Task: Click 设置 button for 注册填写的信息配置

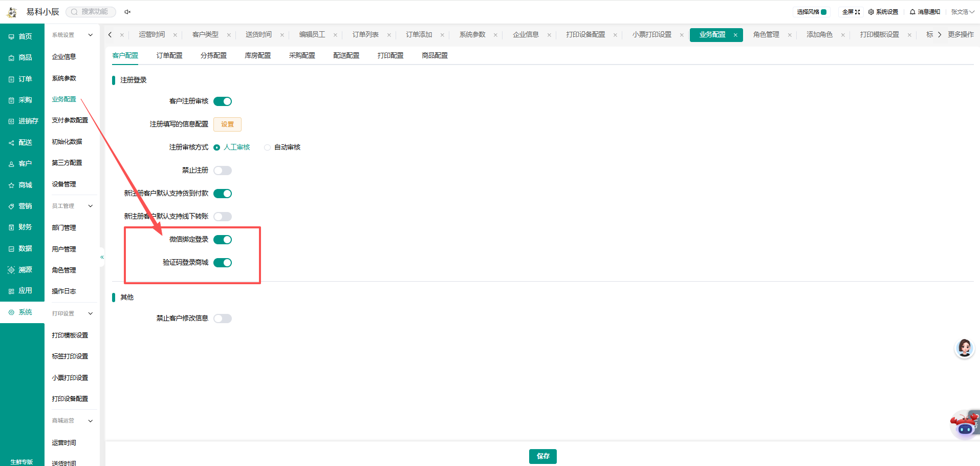Action: [227, 124]
